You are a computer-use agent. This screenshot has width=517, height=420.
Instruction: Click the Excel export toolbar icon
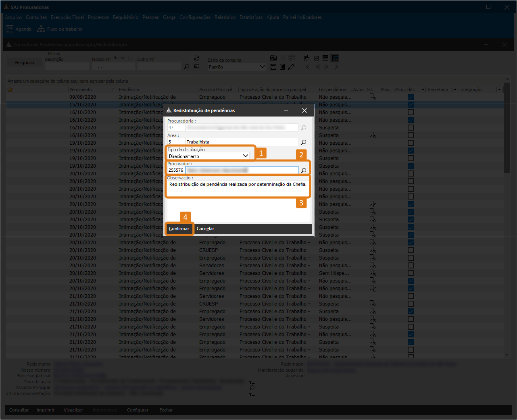(273, 58)
